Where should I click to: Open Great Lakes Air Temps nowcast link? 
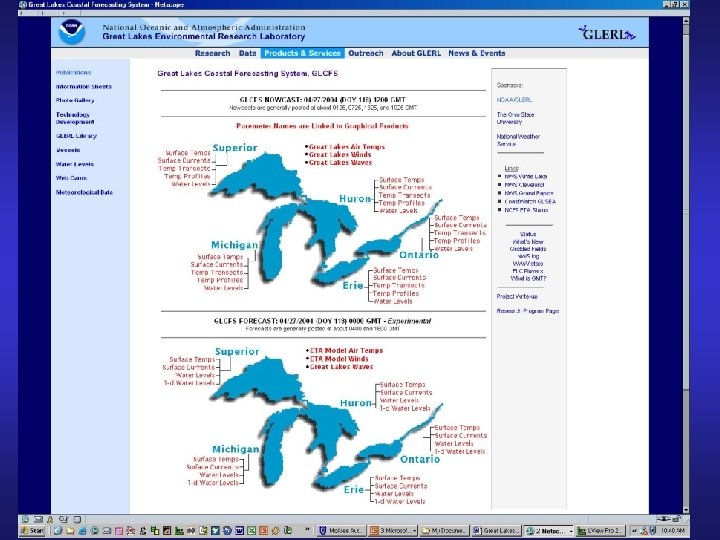[x=347, y=147]
